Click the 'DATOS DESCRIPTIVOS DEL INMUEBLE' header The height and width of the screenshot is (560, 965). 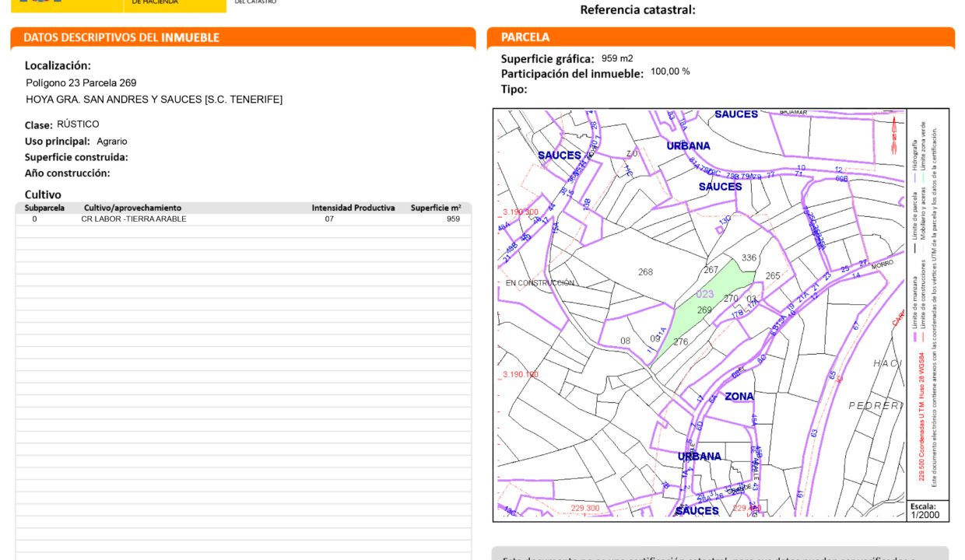coord(121,37)
